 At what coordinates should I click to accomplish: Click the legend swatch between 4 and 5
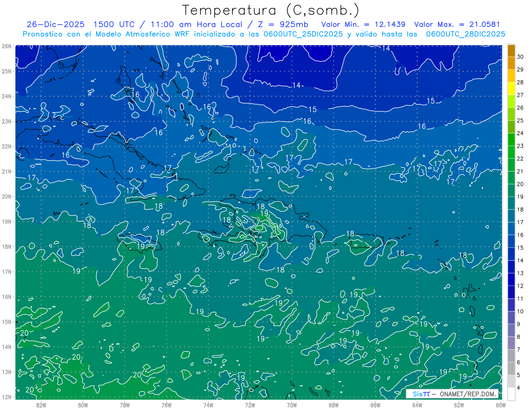(x=511, y=381)
